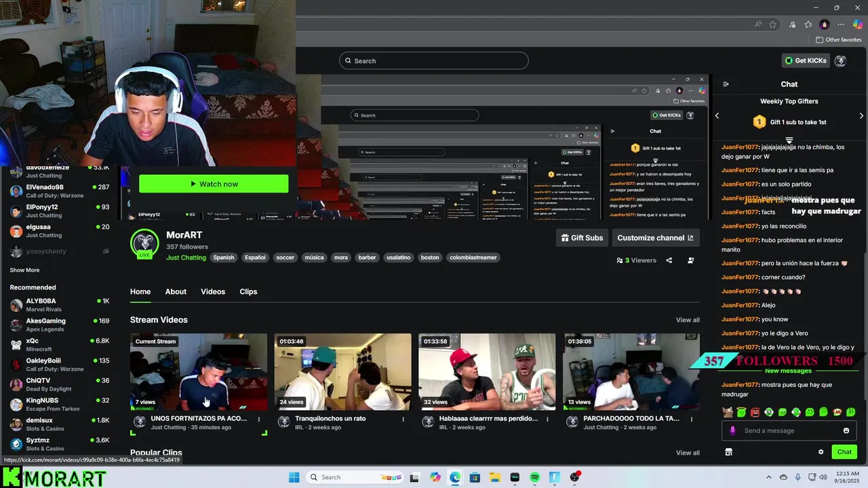This screenshot has width=868, height=488.
Task: Open the Edge read aloud icon
Action: [757, 24]
